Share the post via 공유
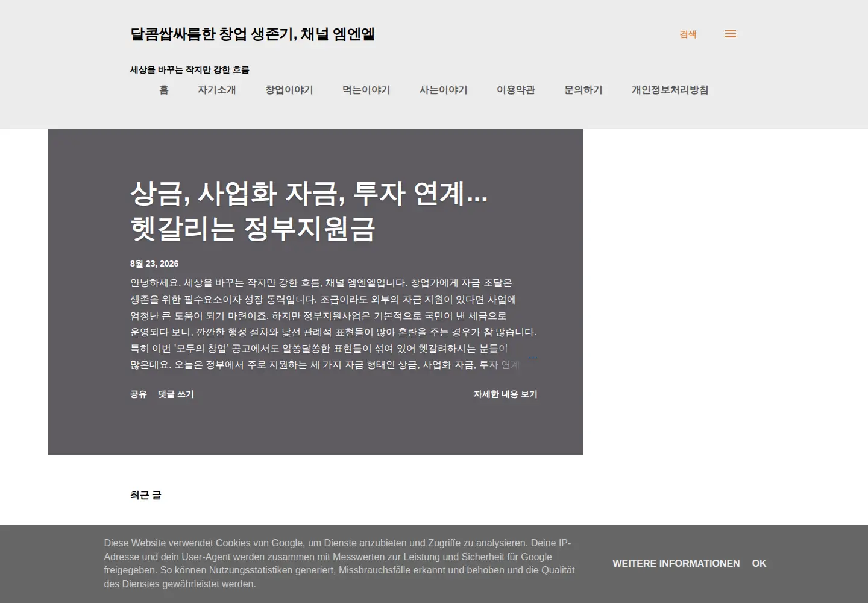 pos(139,394)
